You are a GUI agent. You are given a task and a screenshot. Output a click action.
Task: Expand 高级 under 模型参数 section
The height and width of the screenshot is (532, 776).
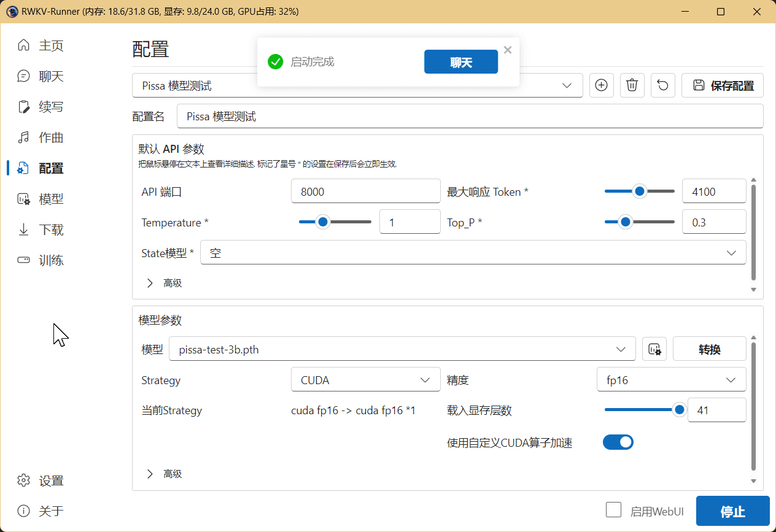(x=165, y=474)
